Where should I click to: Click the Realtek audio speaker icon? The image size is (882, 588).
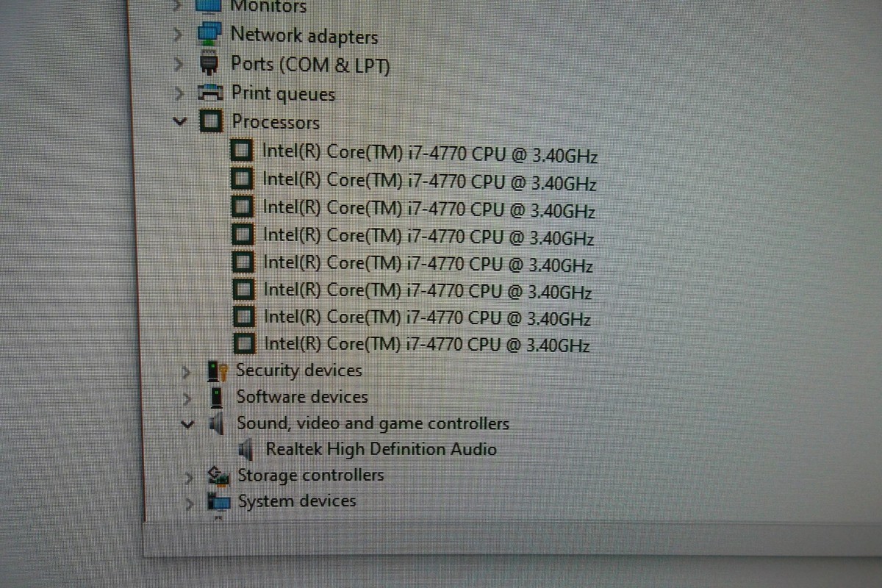click(247, 449)
